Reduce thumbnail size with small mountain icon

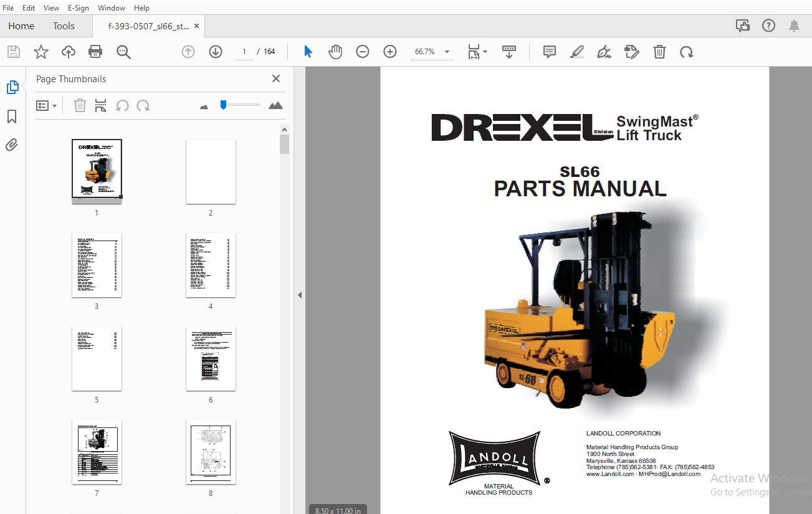tap(204, 107)
